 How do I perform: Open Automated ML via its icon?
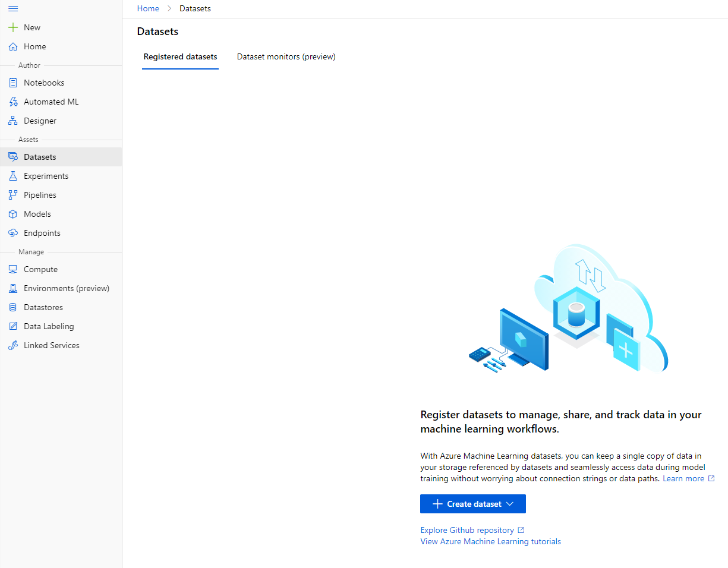tap(13, 102)
